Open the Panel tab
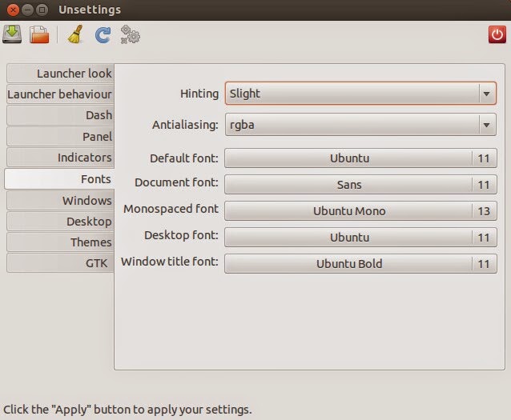 tap(61, 137)
